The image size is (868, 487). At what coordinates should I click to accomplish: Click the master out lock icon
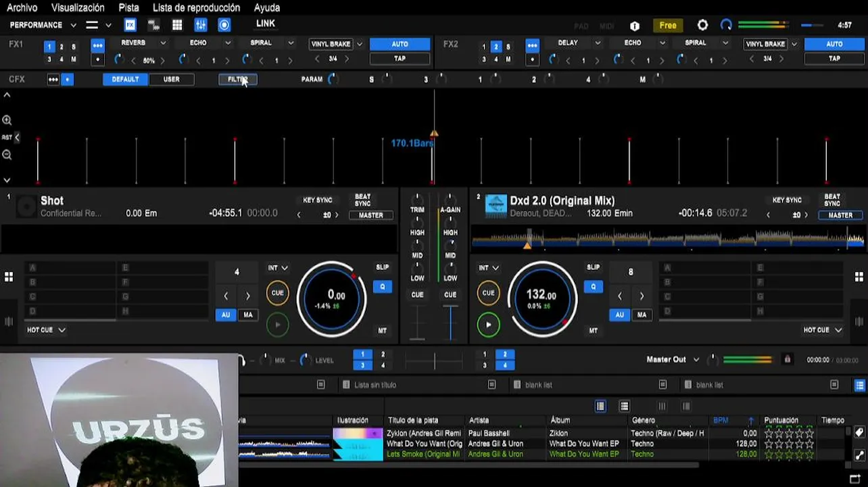[x=787, y=359]
